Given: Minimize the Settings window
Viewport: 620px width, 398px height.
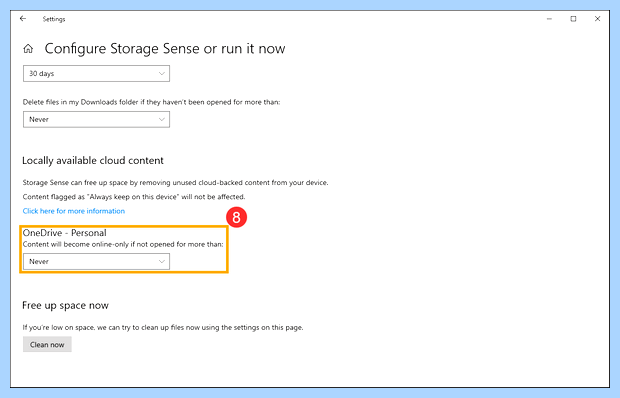Looking at the screenshot, I should [549, 19].
